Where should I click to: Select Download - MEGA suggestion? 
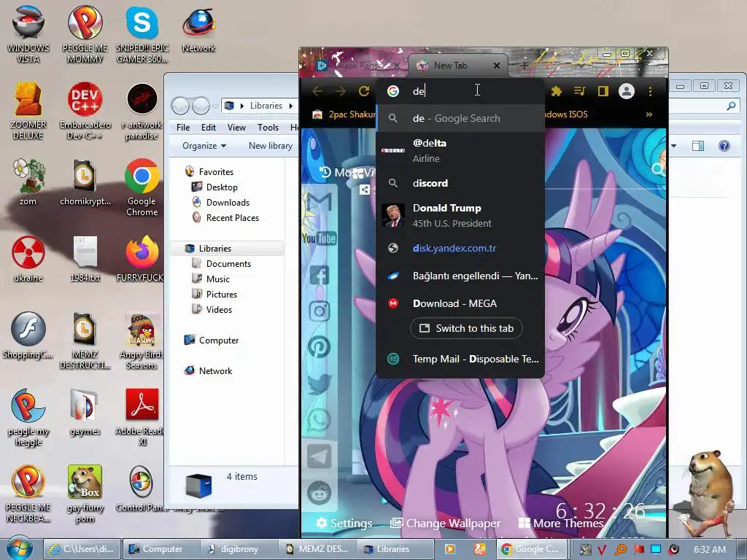coord(460,303)
